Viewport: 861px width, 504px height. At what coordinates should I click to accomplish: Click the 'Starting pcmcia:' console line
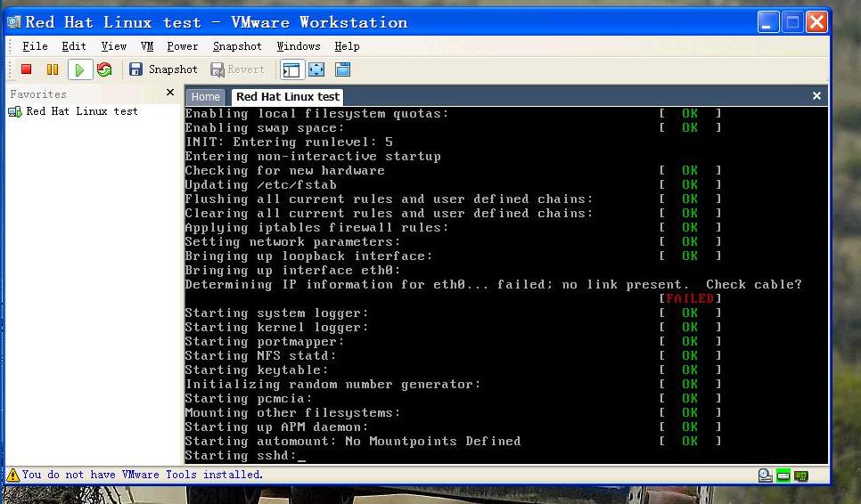249,398
